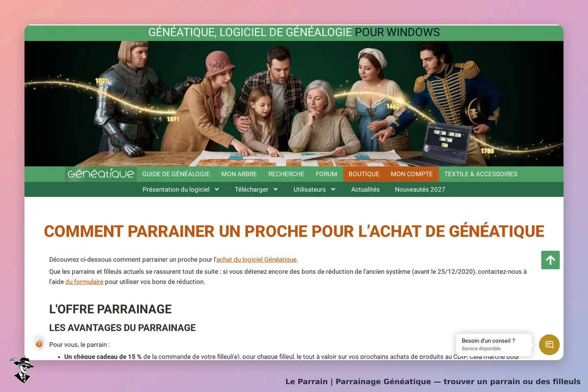
Task: Follow the 'achat du logiciel Généatique' link
Action: point(257,259)
